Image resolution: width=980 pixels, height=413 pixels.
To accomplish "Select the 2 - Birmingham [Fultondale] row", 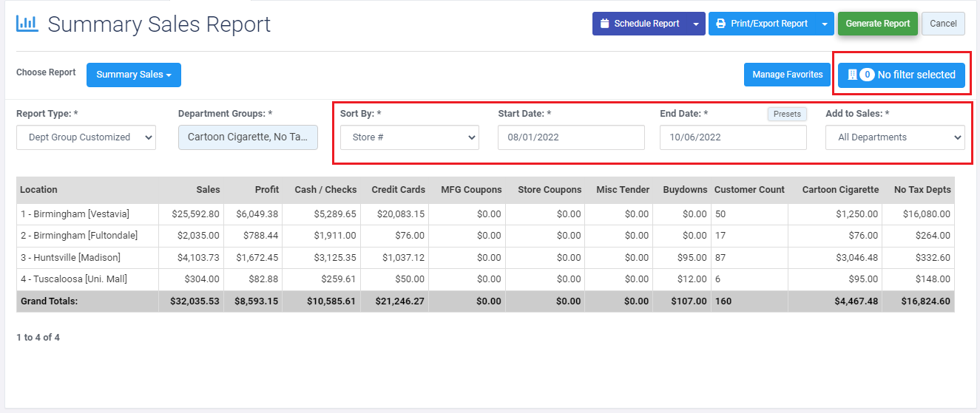I will (485, 236).
